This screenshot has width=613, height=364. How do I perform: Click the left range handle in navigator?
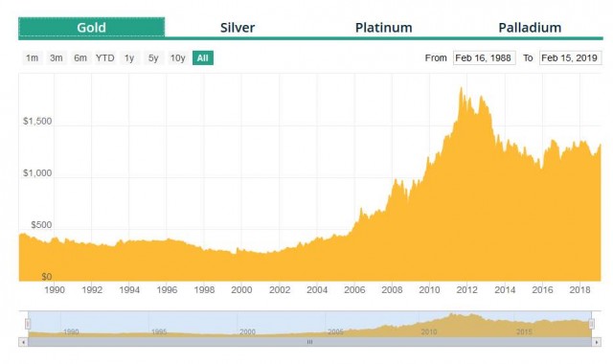(28, 324)
